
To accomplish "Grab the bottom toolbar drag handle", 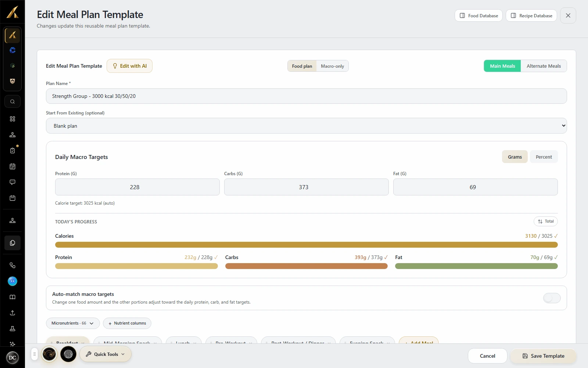I will tap(35, 354).
